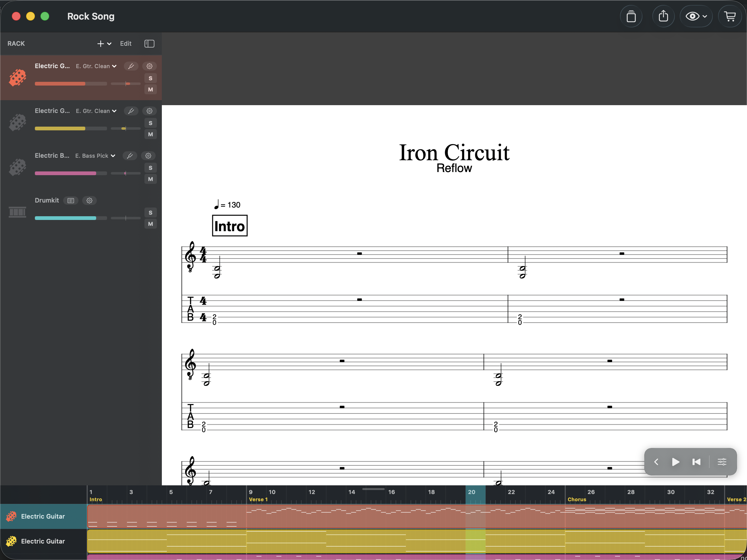The height and width of the screenshot is (560, 747).
Task: Solo the first Electric Guitar track
Action: pyautogui.click(x=150, y=78)
